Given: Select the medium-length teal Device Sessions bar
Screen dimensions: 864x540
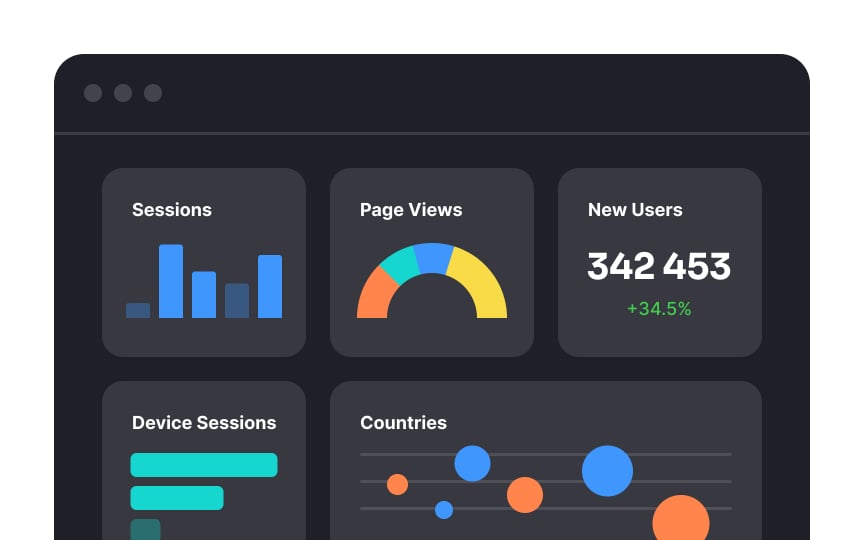Looking at the screenshot, I should coord(177,498).
